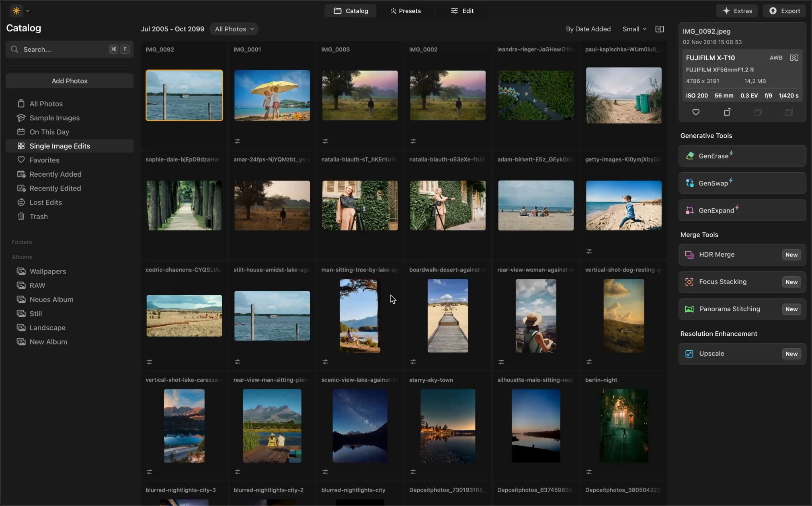
Task: Click the Focus Stacking icon
Action: [689, 282]
